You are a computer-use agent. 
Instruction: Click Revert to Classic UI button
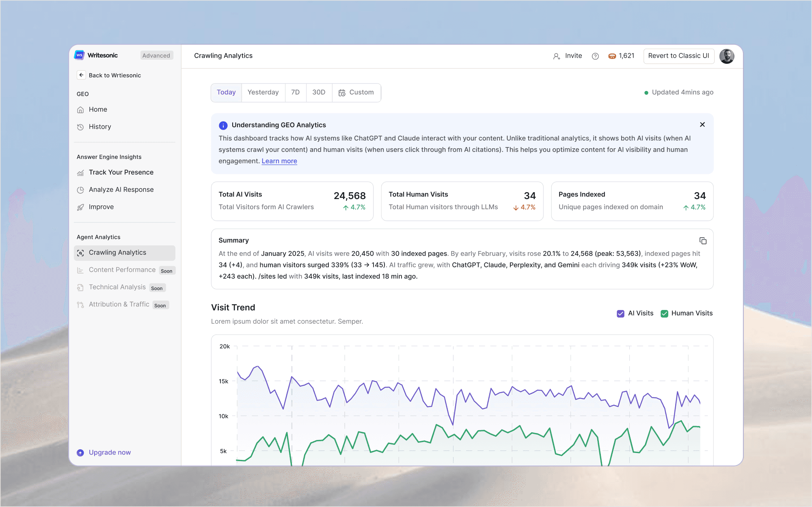click(678, 56)
